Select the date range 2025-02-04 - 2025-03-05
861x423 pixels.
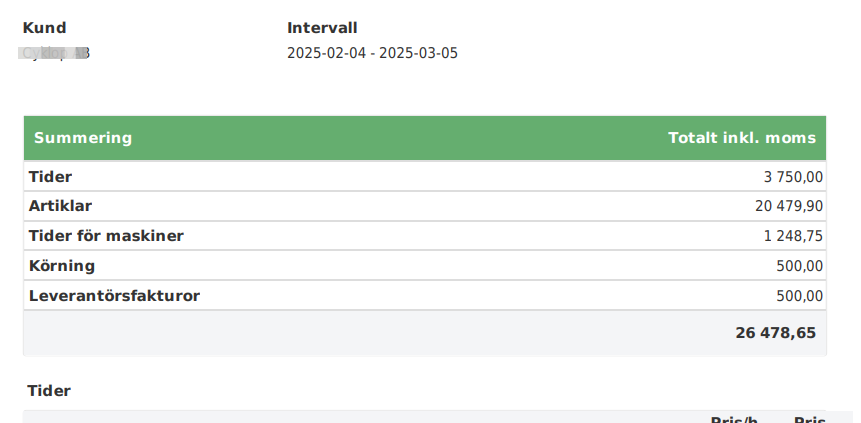[x=372, y=53]
